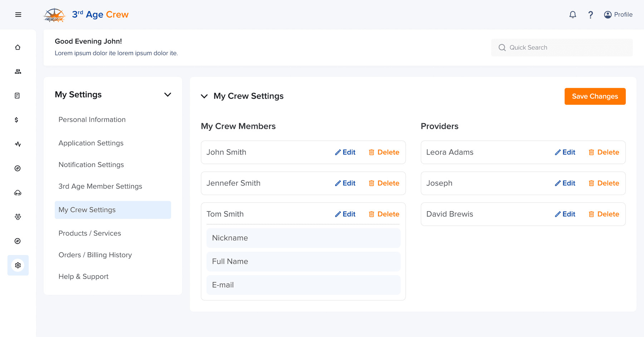Click the Home icon in sidebar
This screenshot has width=644, height=337.
point(18,47)
